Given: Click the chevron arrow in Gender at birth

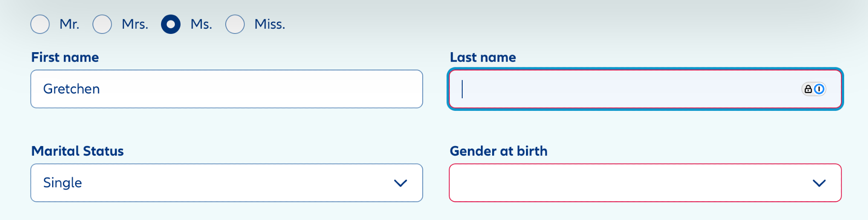Looking at the screenshot, I should pos(819,183).
